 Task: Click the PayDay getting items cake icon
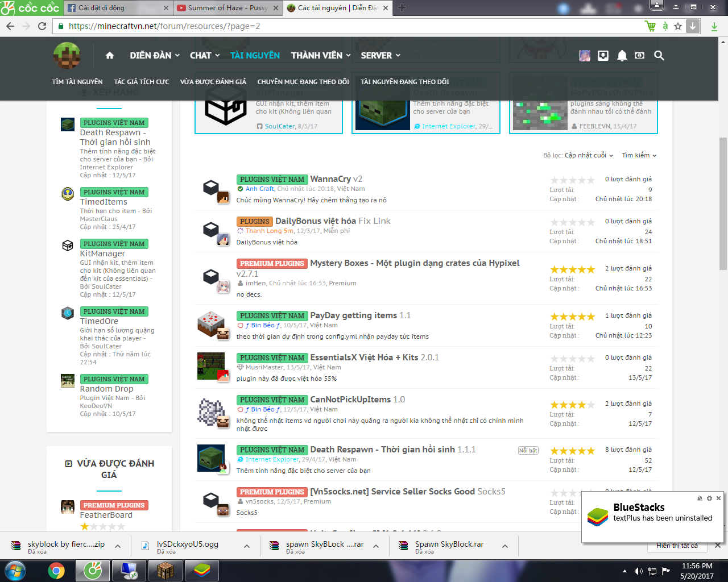click(x=211, y=323)
